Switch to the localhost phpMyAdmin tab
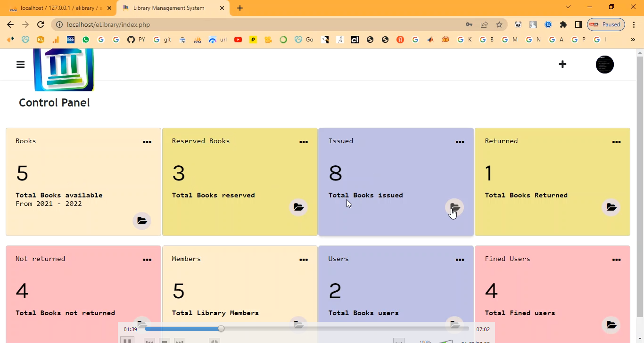Image resolution: width=644 pixels, height=343 pixels. click(x=59, y=8)
